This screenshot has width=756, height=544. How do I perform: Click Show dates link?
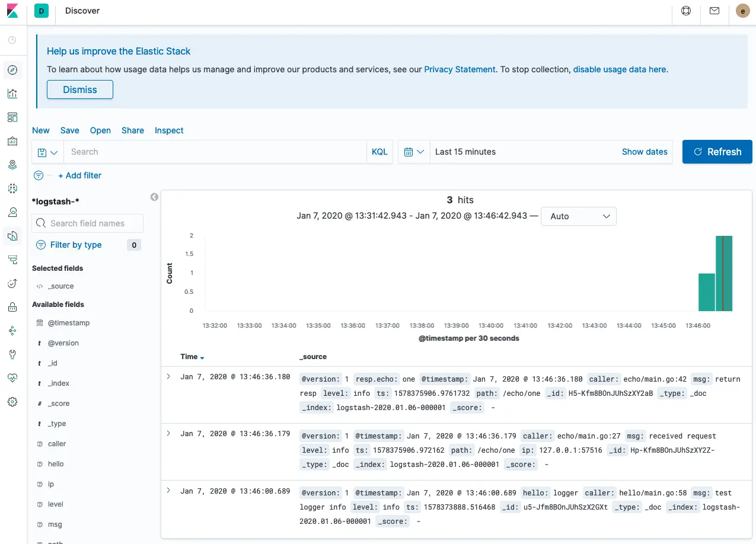pos(645,152)
